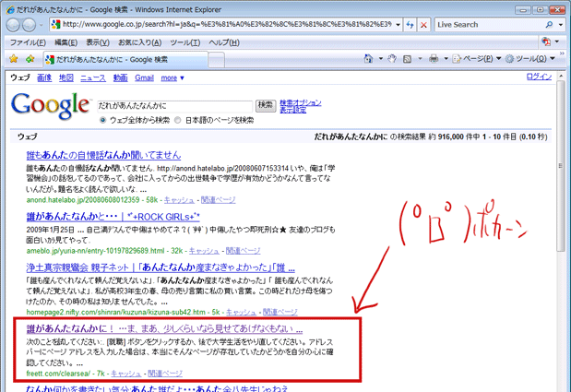The image size is (571, 392).
Task: Open the ページ(P) command bar menu
Action: coord(477,59)
